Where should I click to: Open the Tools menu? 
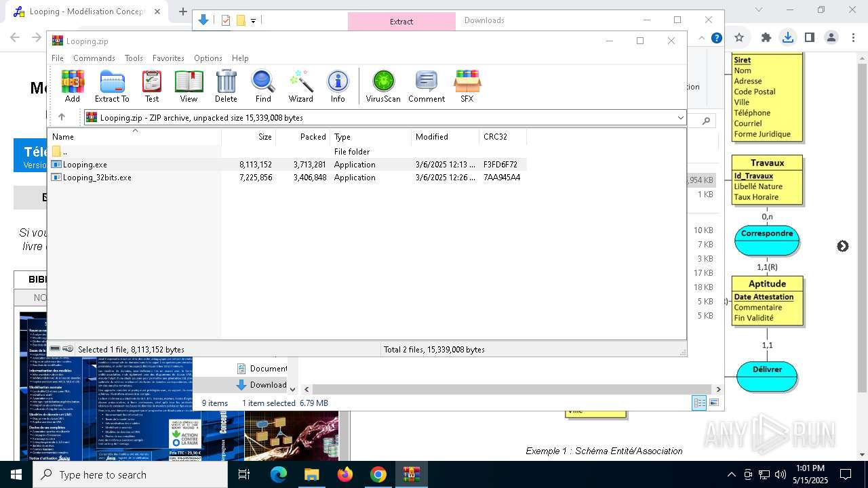tap(134, 58)
